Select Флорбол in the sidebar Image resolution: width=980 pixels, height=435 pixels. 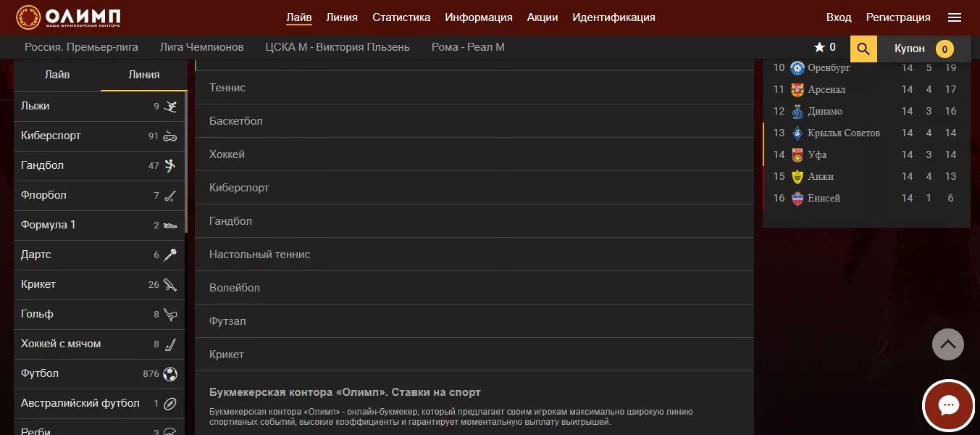(x=99, y=196)
